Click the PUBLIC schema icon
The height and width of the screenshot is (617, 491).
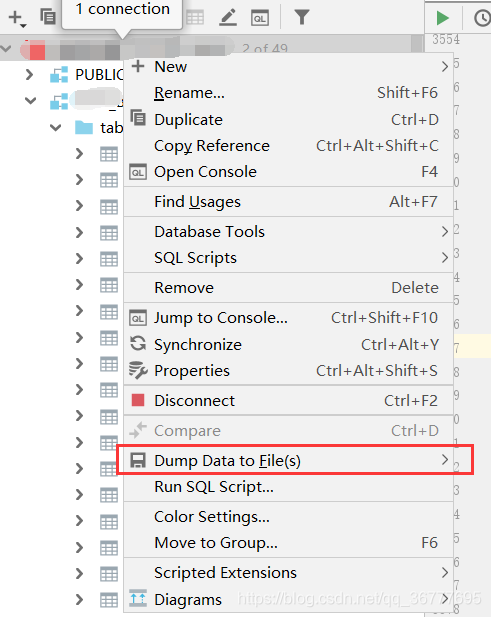59,74
